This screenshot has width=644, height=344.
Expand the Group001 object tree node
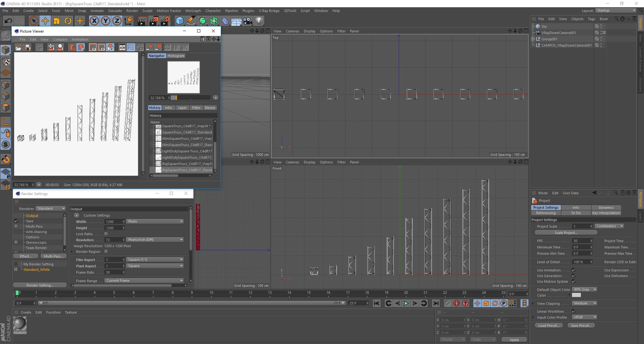click(533, 39)
